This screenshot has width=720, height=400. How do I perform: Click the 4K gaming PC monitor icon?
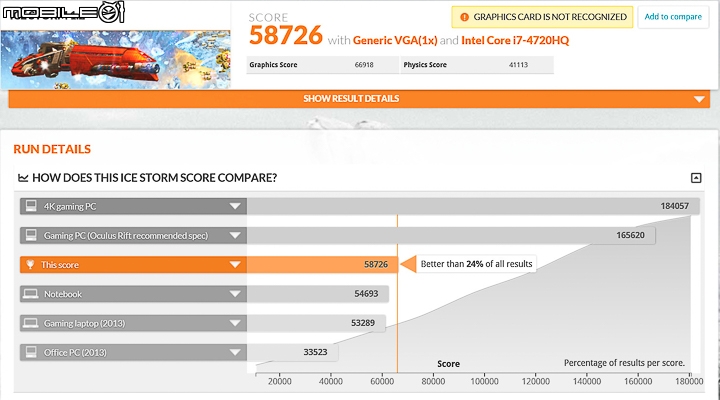(31, 206)
